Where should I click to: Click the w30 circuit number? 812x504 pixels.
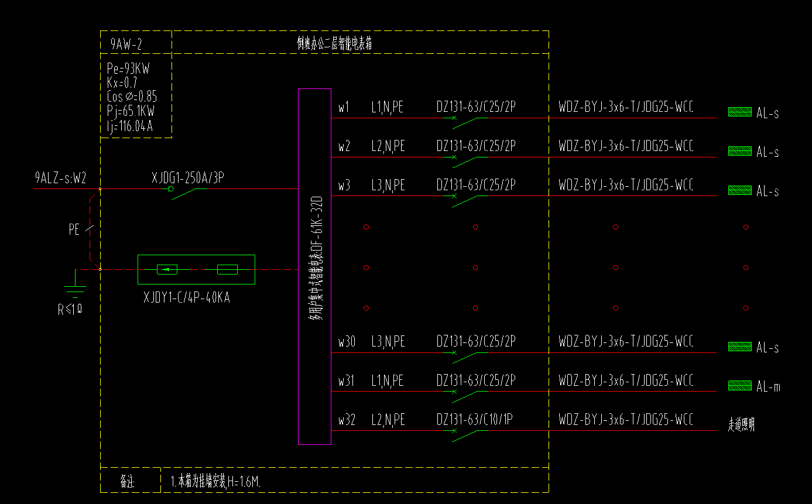[x=347, y=342]
